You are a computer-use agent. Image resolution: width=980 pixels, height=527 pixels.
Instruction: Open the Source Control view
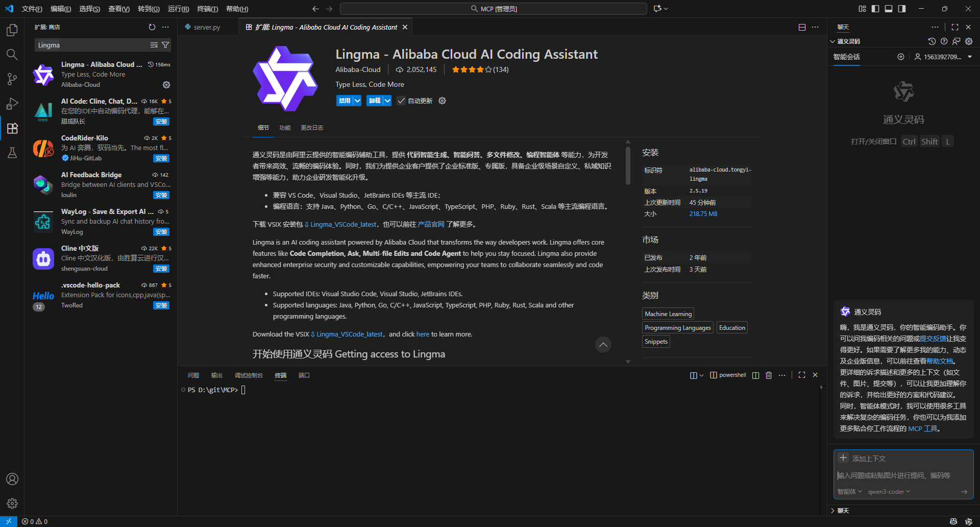click(x=12, y=79)
